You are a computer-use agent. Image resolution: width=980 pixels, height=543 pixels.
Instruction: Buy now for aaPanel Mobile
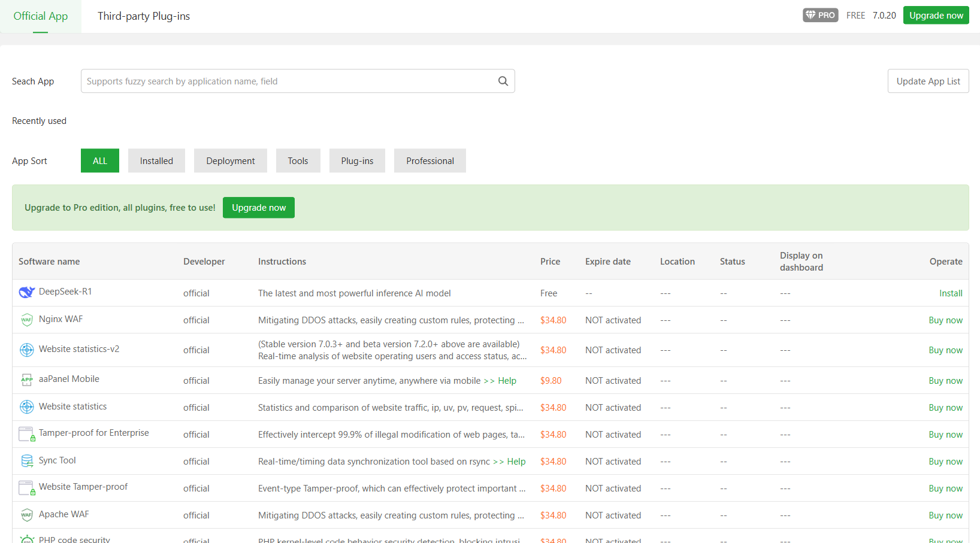[945, 381]
